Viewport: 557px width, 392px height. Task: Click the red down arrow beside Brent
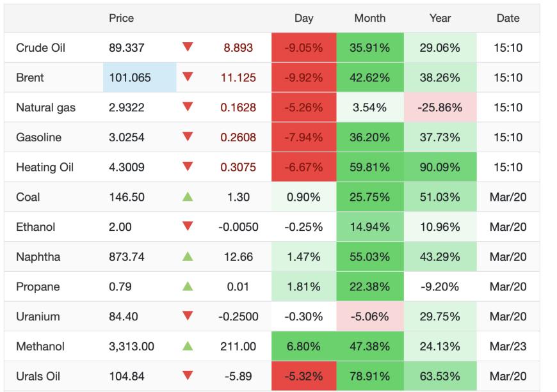[x=188, y=77]
